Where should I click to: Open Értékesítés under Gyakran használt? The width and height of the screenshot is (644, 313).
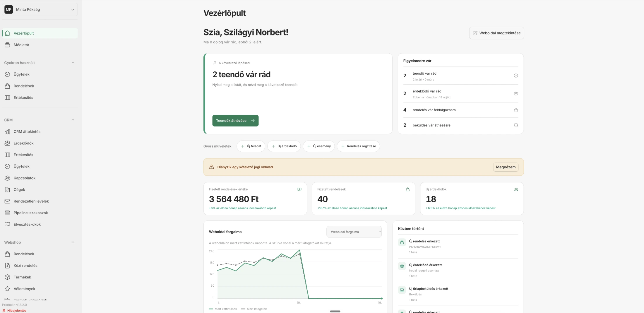tap(40, 98)
